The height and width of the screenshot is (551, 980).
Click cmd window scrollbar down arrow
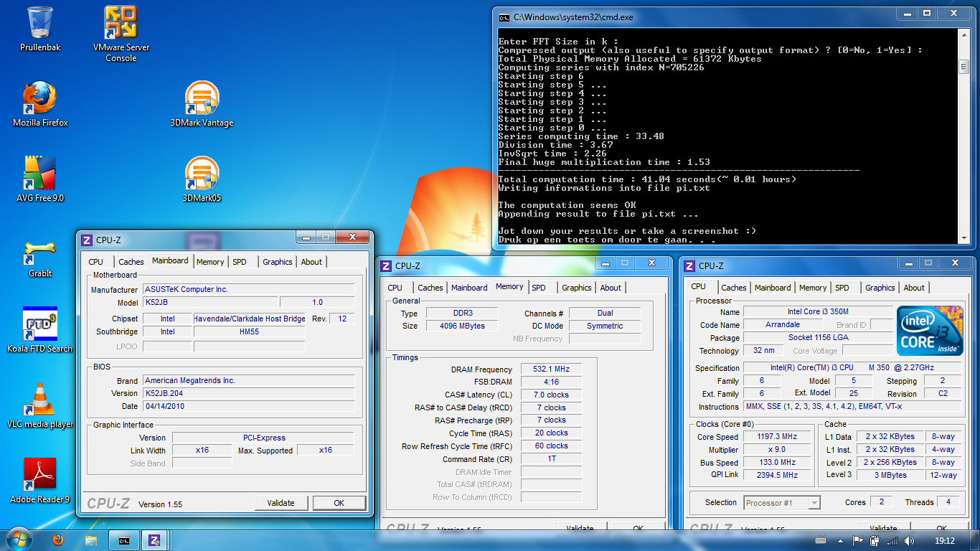click(x=963, y=239)
